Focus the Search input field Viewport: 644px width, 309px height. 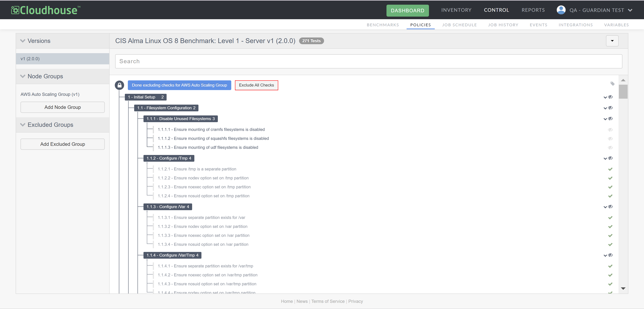pos(369,61)
